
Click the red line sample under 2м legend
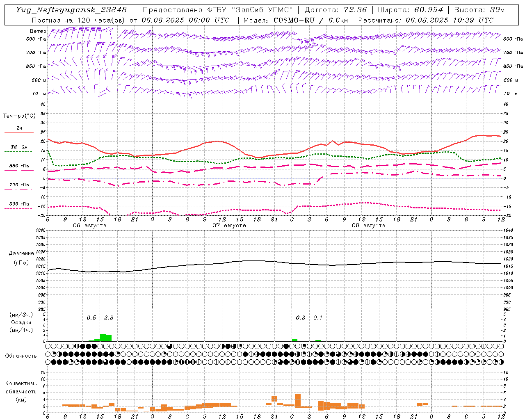tap(19, 132)
